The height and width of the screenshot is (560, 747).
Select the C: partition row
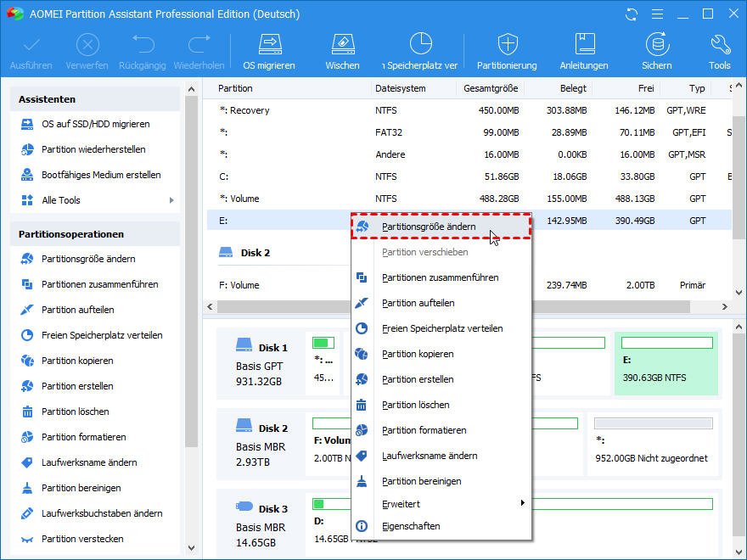[x=469, y=176]
